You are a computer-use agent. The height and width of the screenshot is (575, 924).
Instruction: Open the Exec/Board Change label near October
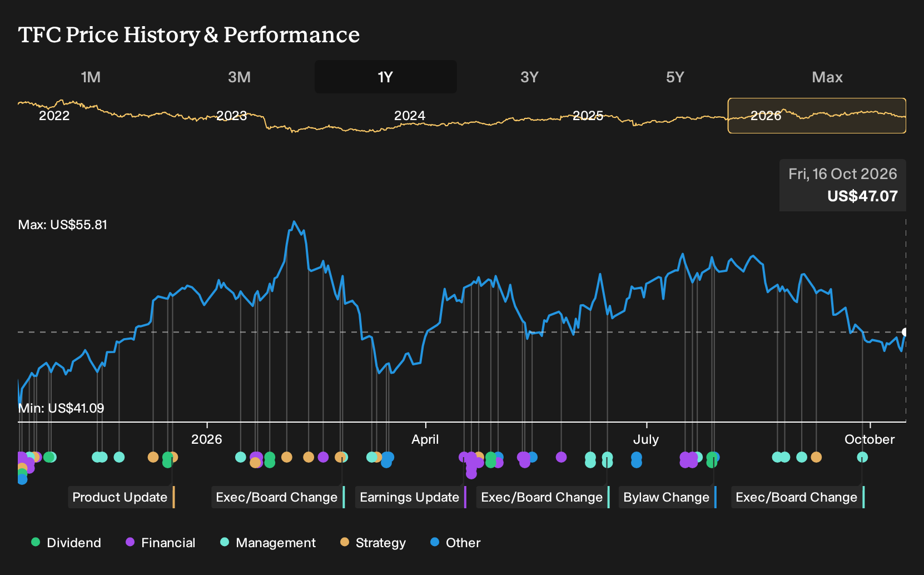click(x=798, y=497)
